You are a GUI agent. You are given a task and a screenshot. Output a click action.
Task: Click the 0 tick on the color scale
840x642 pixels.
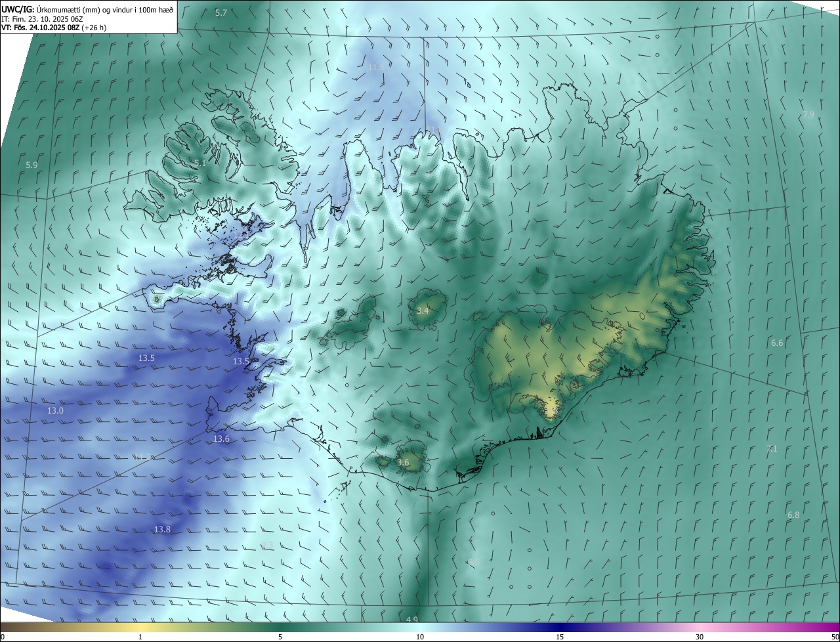2,637
